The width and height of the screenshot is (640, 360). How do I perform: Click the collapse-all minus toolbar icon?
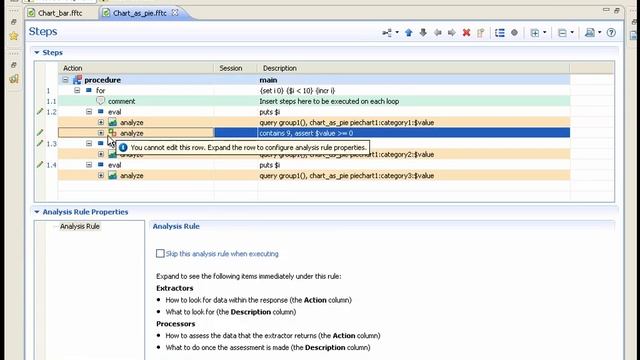pos(562,33)
